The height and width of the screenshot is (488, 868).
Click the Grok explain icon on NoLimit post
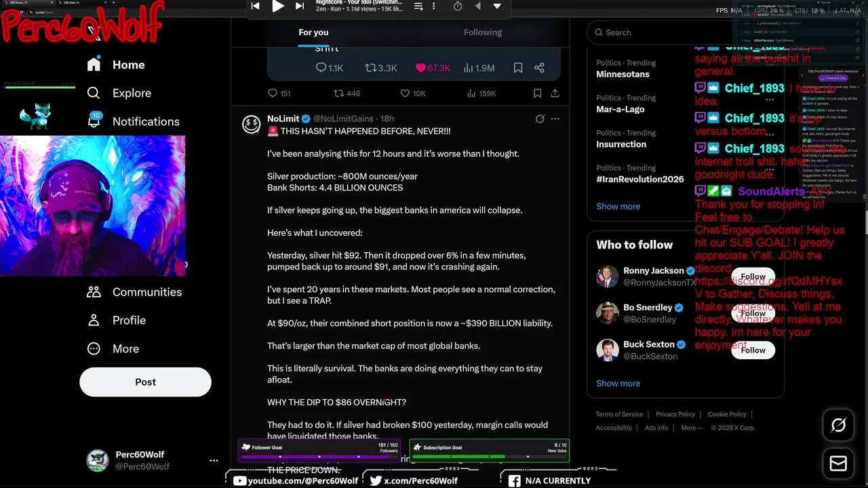[540, 119]
